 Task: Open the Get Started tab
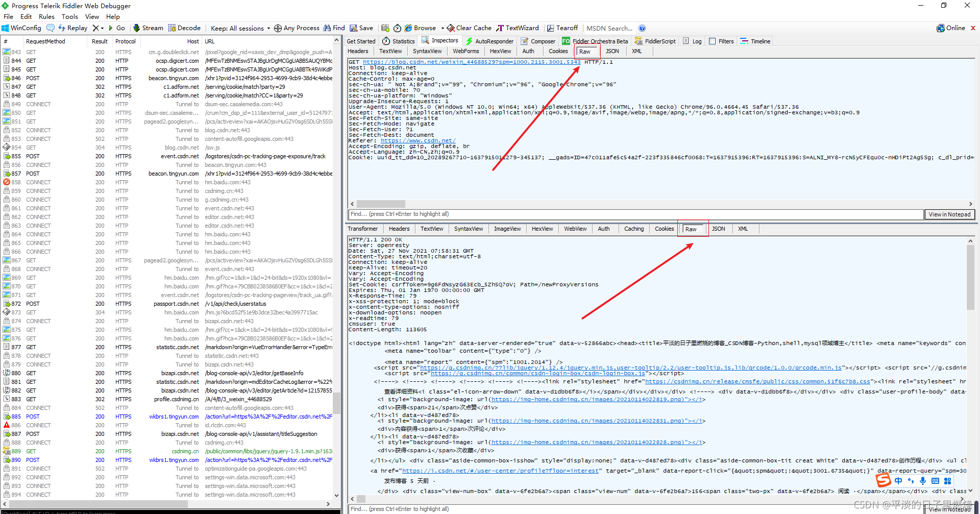(x=361, y=41)
